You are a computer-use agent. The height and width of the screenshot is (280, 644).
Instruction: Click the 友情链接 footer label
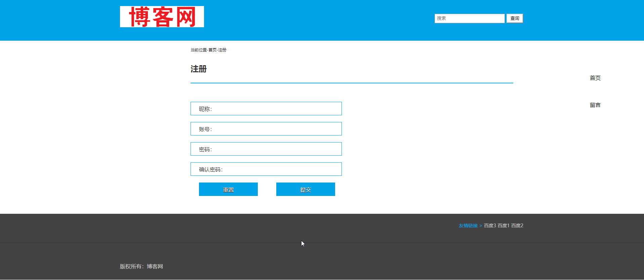tap(468, 226)
